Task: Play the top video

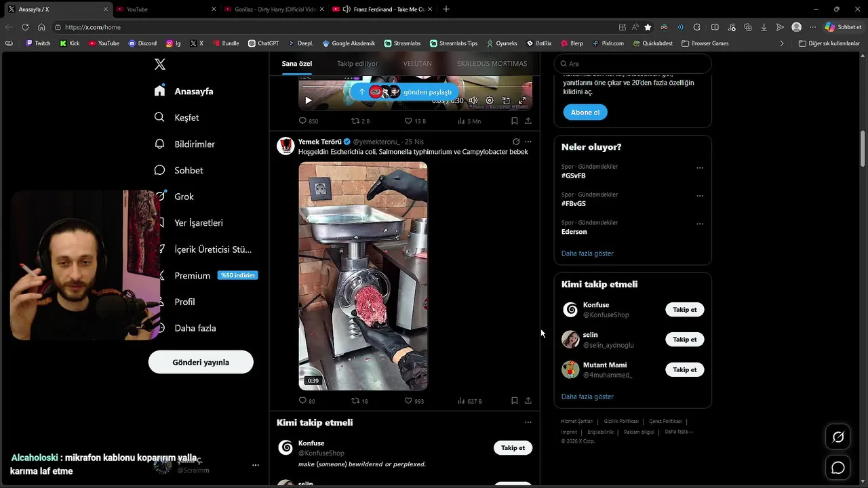Action: pos(308,100)
